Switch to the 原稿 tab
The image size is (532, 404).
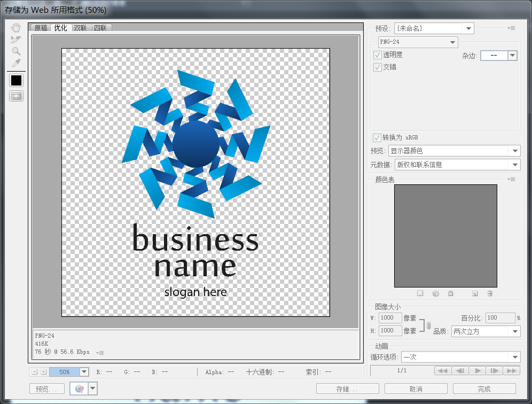(41, 28)
